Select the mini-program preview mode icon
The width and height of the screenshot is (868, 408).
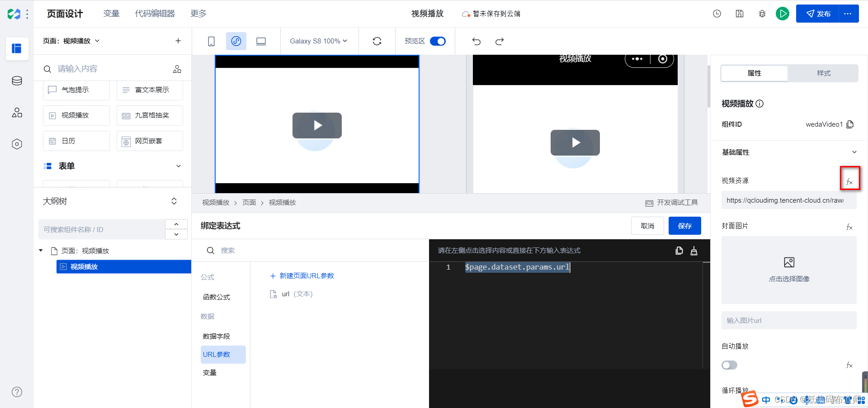pyautogui.click(x=236, y=41)
